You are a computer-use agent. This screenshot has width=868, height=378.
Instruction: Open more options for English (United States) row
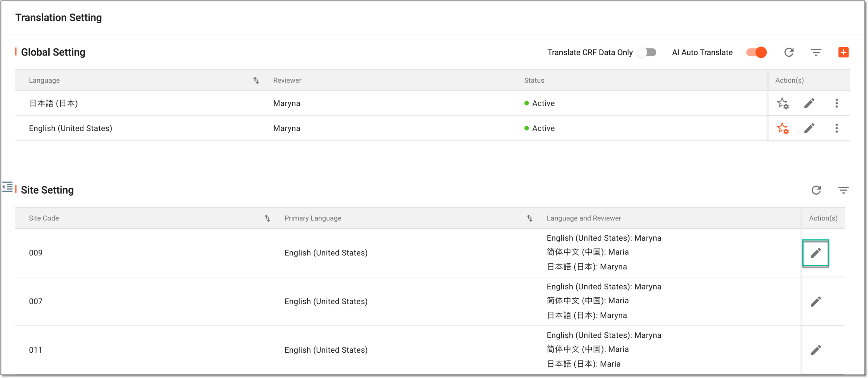[x=836, y=128]
